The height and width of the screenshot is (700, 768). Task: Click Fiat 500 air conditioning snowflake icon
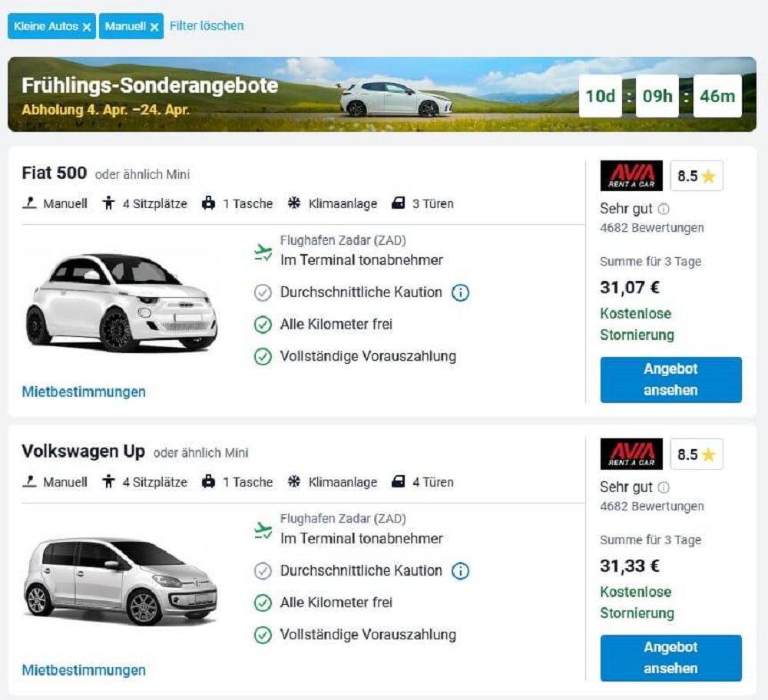294,203
